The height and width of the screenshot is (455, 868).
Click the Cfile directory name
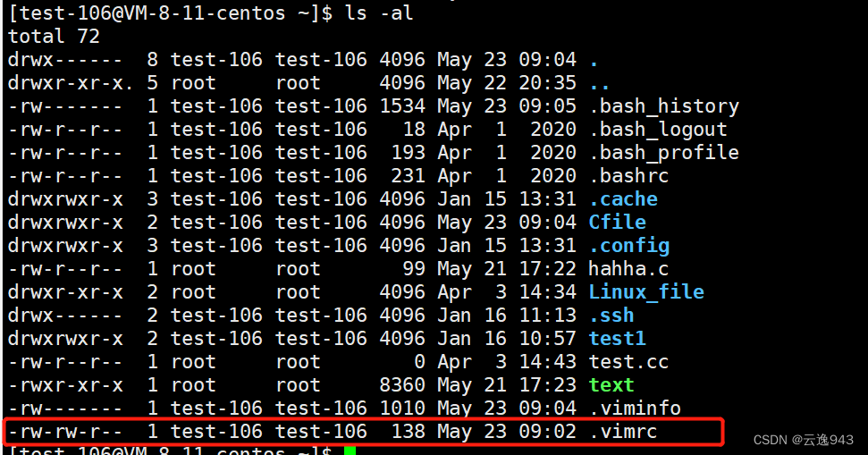(x=617, y=223)
